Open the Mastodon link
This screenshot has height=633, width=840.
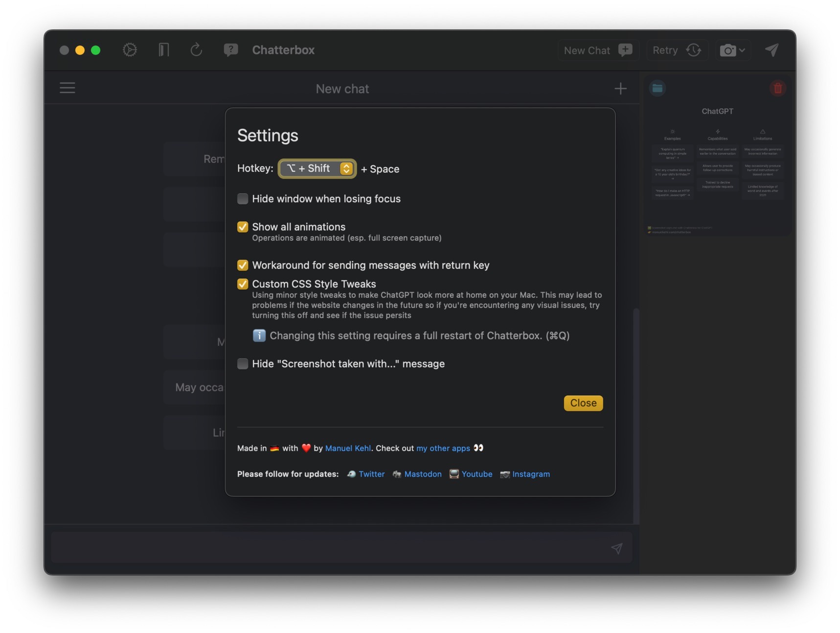pyautogui.click(x=423, y=474)
